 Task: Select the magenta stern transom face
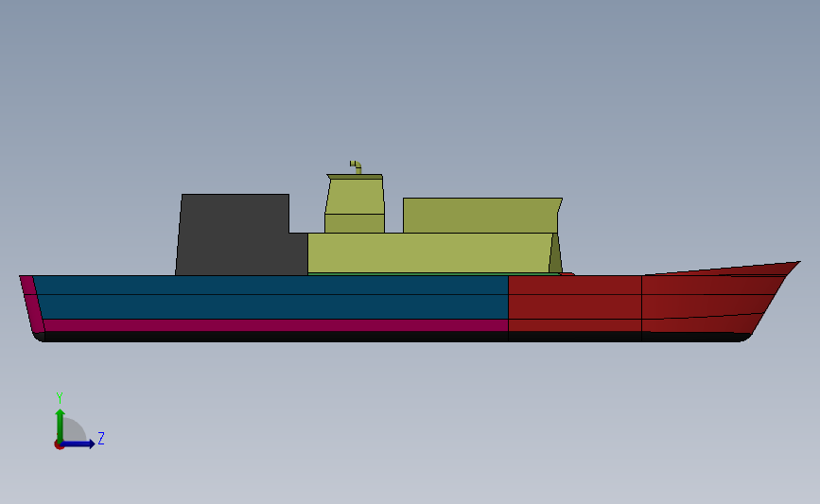31,304
